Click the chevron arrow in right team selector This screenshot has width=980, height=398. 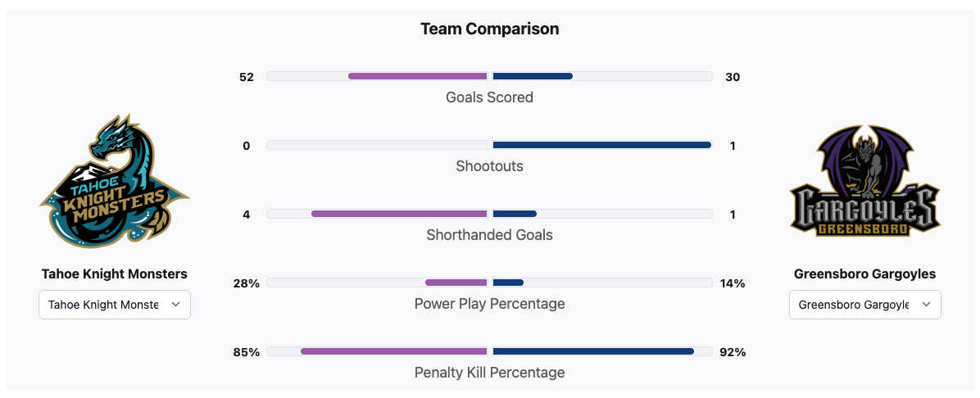click(x=926, y=305)
